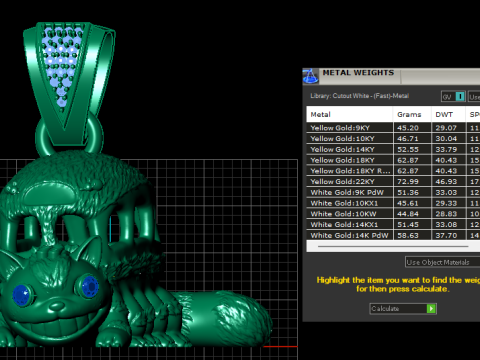Select the METAL WEIGHTS panel tab
This screenshot has width=480, height=360.
[359, 73]
